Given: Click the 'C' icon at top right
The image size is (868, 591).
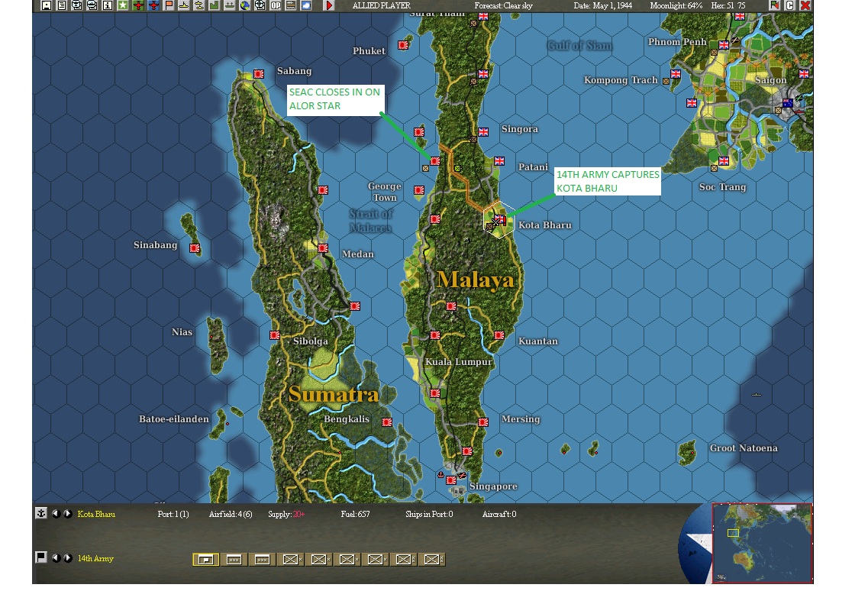Looking at the screenshot, I should pos(790,5).
